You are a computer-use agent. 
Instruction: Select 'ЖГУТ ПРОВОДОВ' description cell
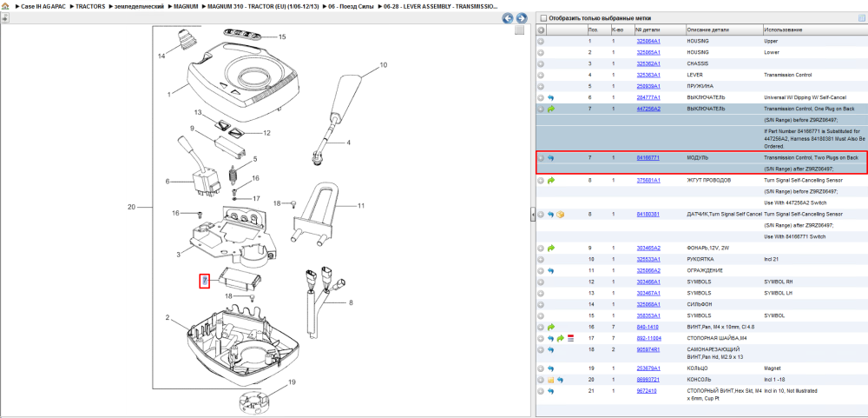[708, 180]
